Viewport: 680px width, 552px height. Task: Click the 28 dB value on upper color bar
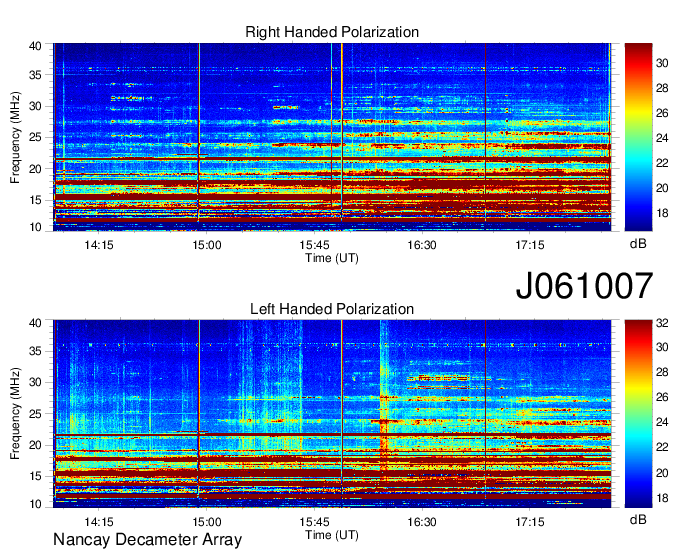(662, 88)
